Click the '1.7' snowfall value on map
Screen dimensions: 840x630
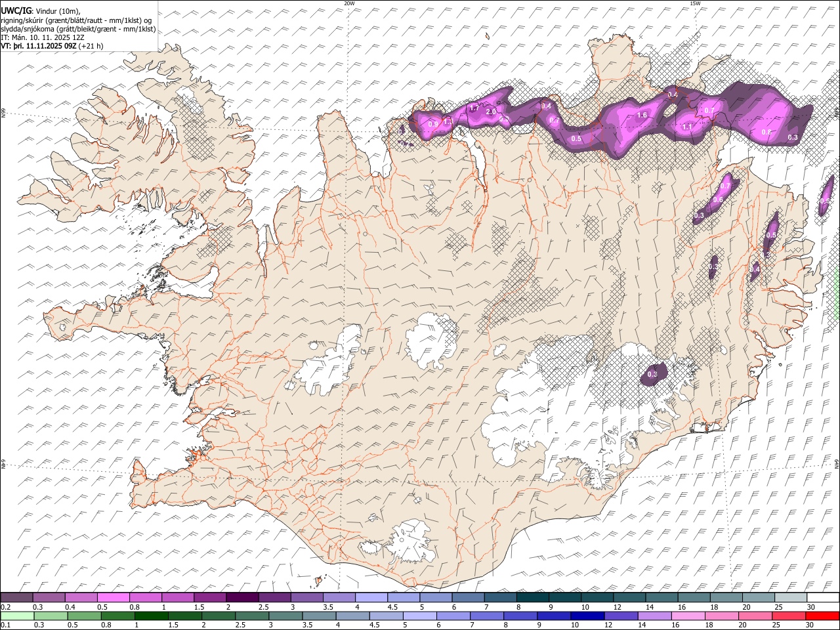point(475,108)
